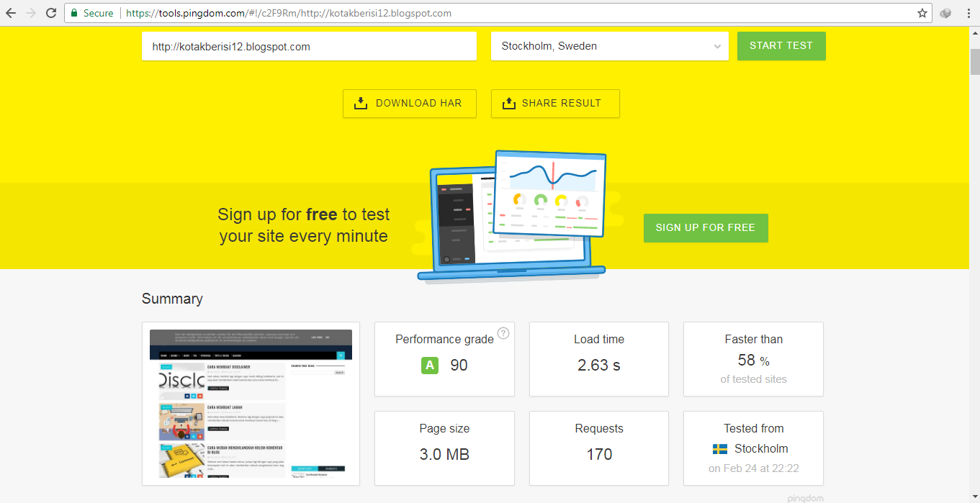Open the extension icon beside address bar
This screenshot has width=980, height=503.
coord(945,13)
